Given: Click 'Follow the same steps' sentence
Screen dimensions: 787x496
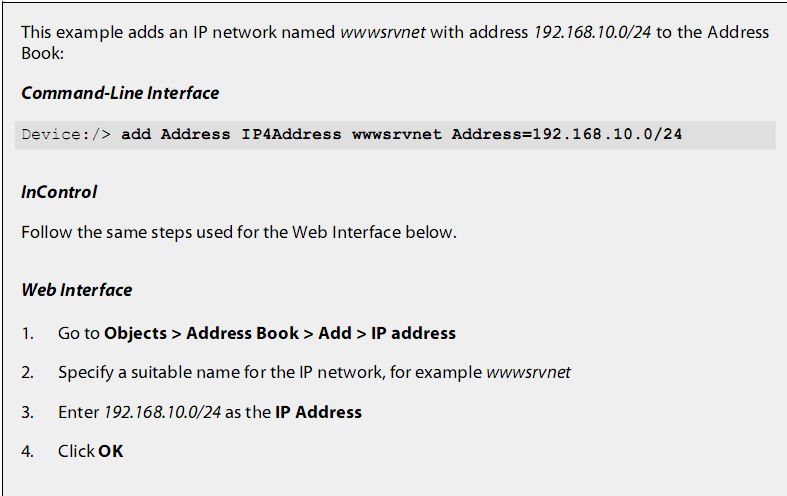Looking at the screenshot, I should point(239,232).
